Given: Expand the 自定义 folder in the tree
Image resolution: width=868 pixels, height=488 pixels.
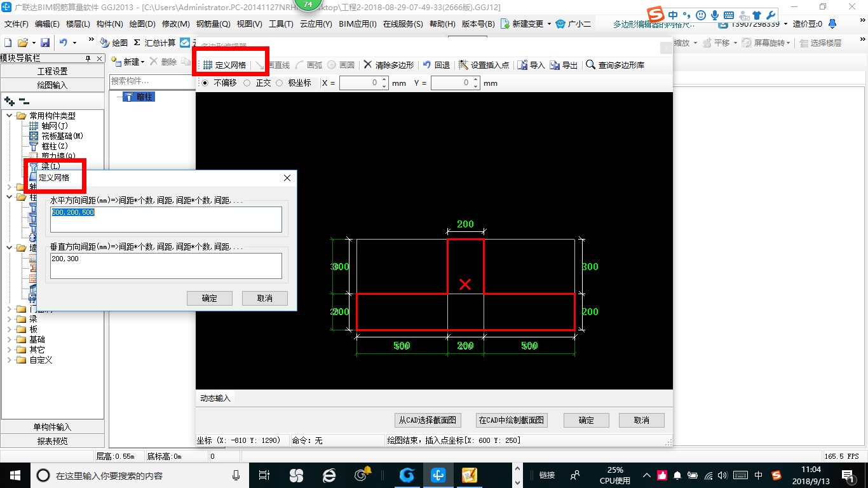Looking at the screenshot, I should (x=10, y=360).
